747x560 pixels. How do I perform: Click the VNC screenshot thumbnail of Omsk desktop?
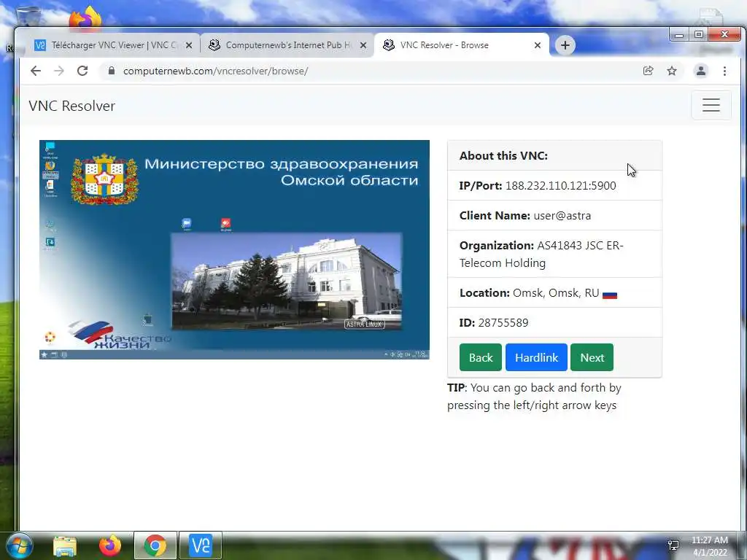(234, 249)
